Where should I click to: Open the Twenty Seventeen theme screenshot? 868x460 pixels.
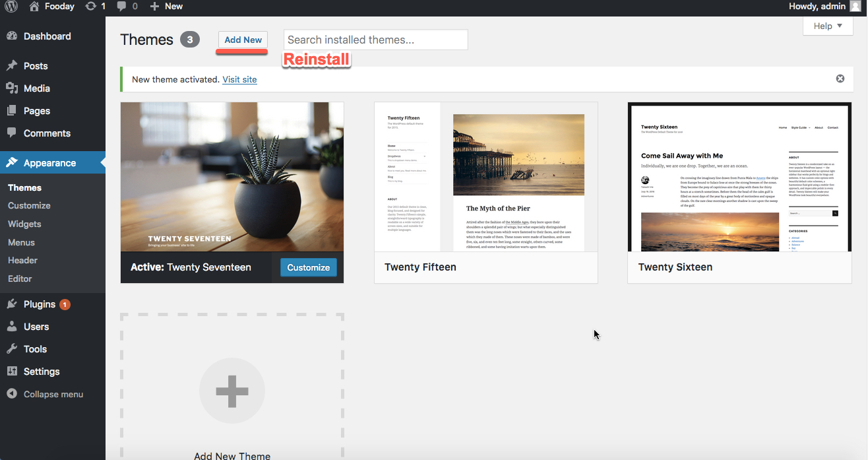pyautogui.click(x=232, y=177)
